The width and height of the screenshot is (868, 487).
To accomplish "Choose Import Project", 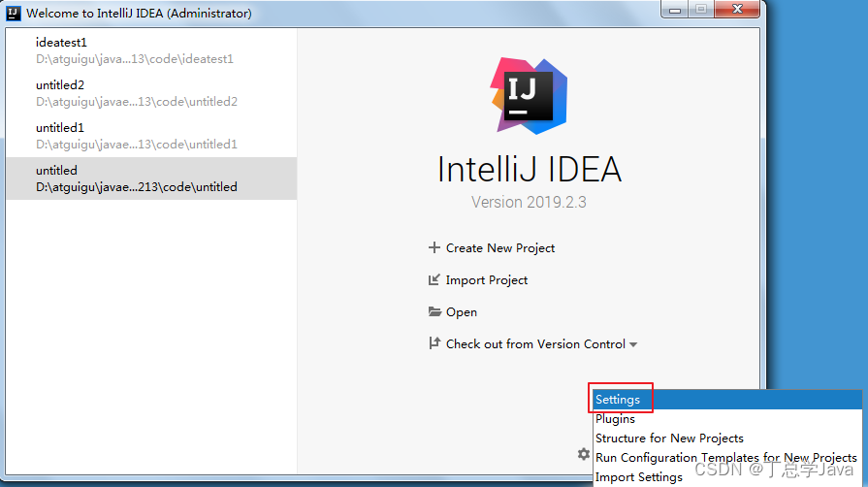I will tap(487, 280).
